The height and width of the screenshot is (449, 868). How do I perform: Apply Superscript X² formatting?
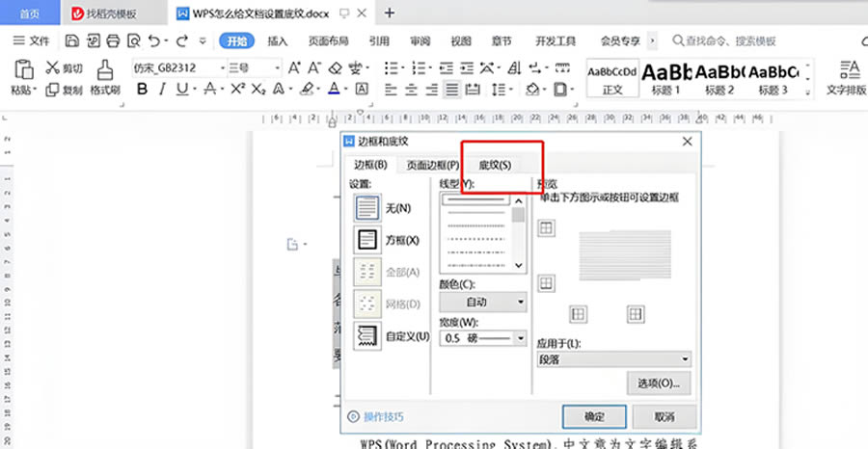point(238,89)
